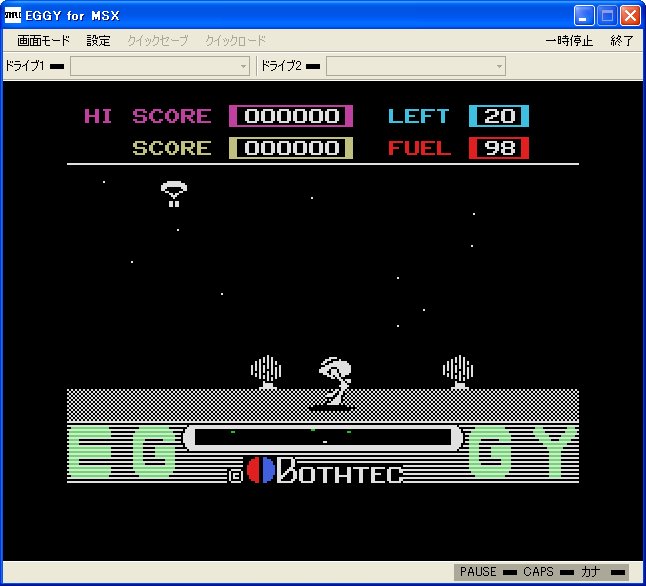Click the EGGY app icon in title bar
The height and width of the screenshot is (586, 646).
point(12,15)
